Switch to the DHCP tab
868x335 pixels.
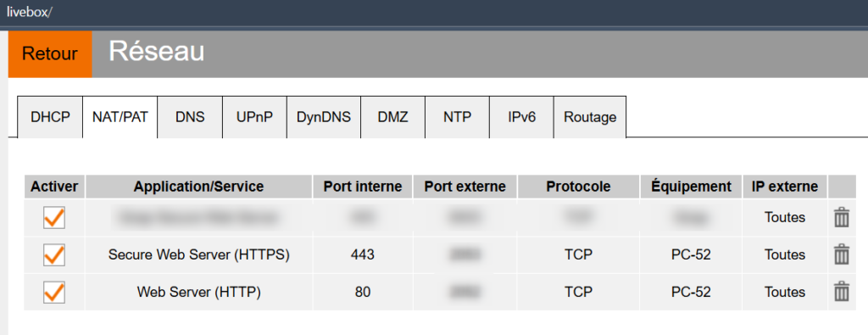point(50,117)
